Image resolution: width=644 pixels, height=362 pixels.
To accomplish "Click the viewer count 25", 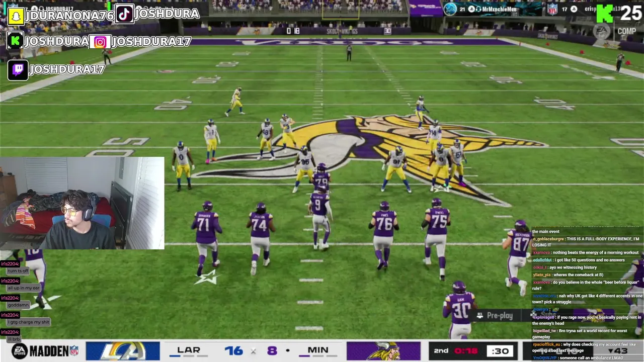I will [630, 13].
